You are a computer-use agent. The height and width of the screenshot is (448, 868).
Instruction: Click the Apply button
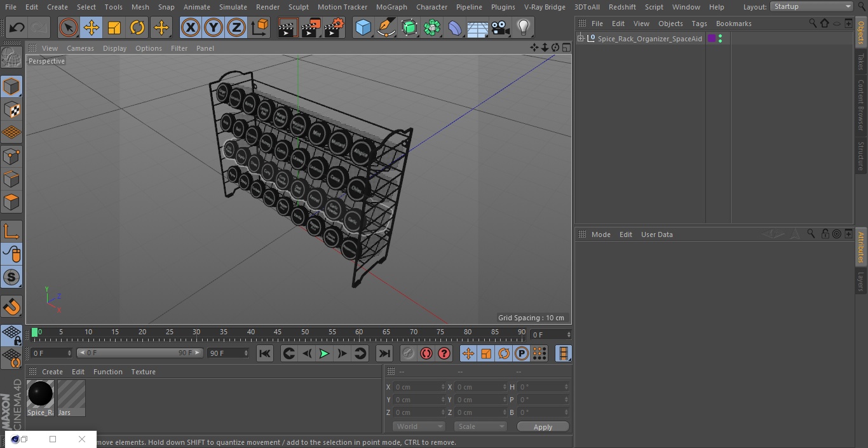tap(543, 427)
